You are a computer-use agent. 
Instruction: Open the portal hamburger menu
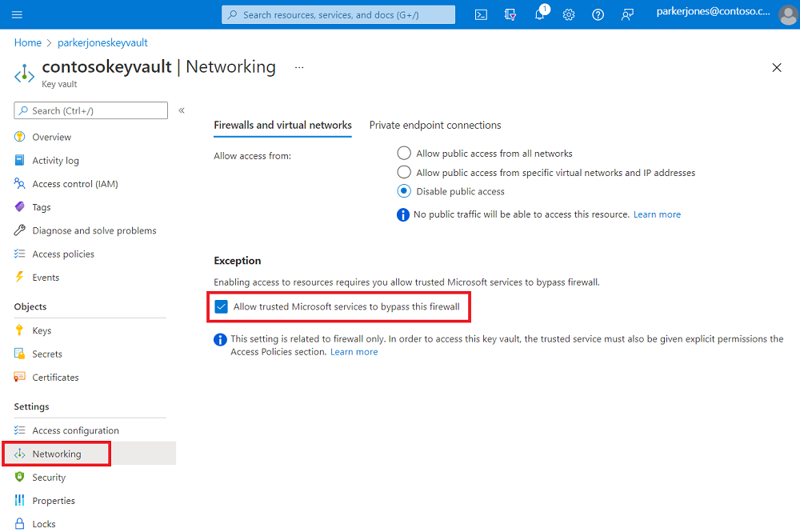(17, 14)
